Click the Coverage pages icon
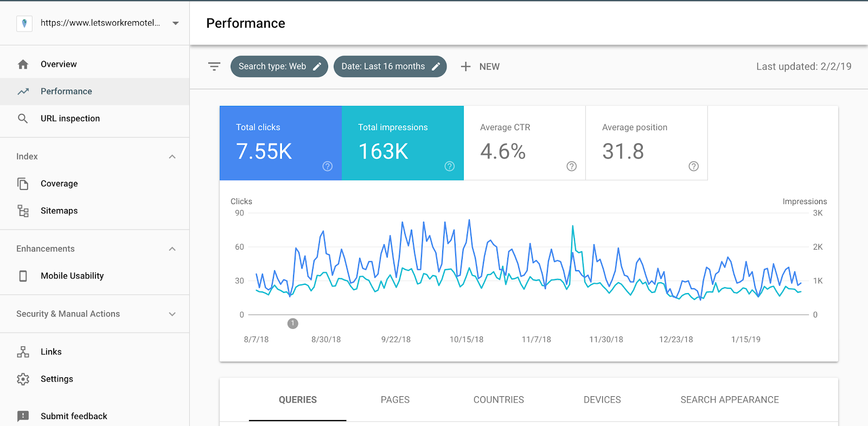The height and width of the screenshot is (426, 868). [x=23, y=183]
